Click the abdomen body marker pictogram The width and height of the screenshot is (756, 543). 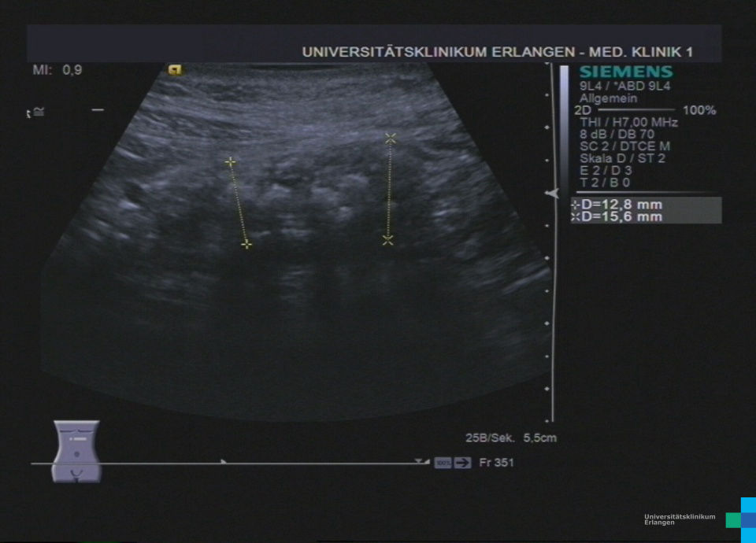pos(76,451)
